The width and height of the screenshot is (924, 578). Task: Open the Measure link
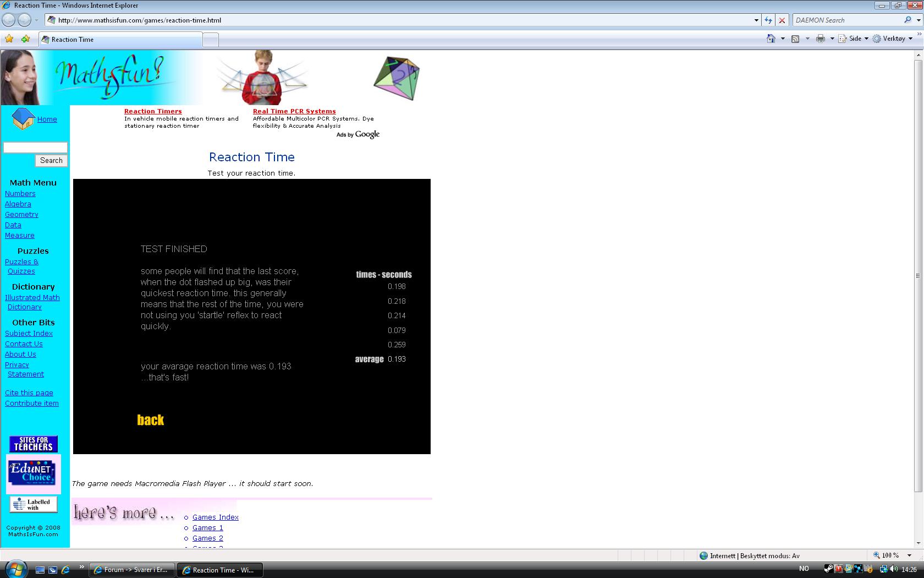pos(20,236)
